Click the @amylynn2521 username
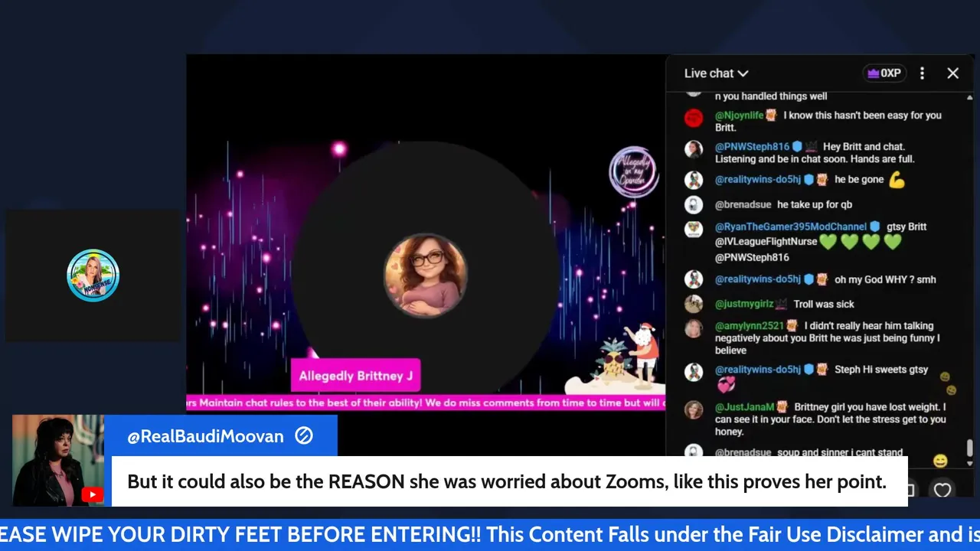Viewport: 980px width, 551px height. pyautogui.click(x=750, y=326)
